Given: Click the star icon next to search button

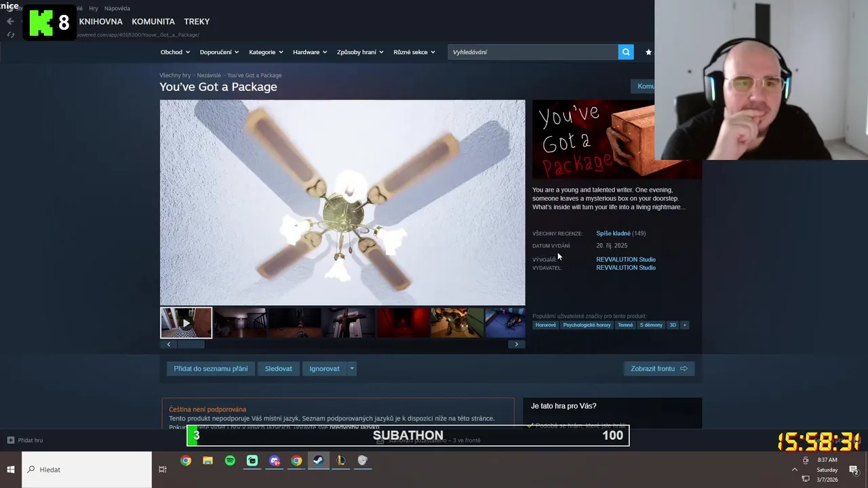Looking at the screenshot, I should tap(648, 52).
